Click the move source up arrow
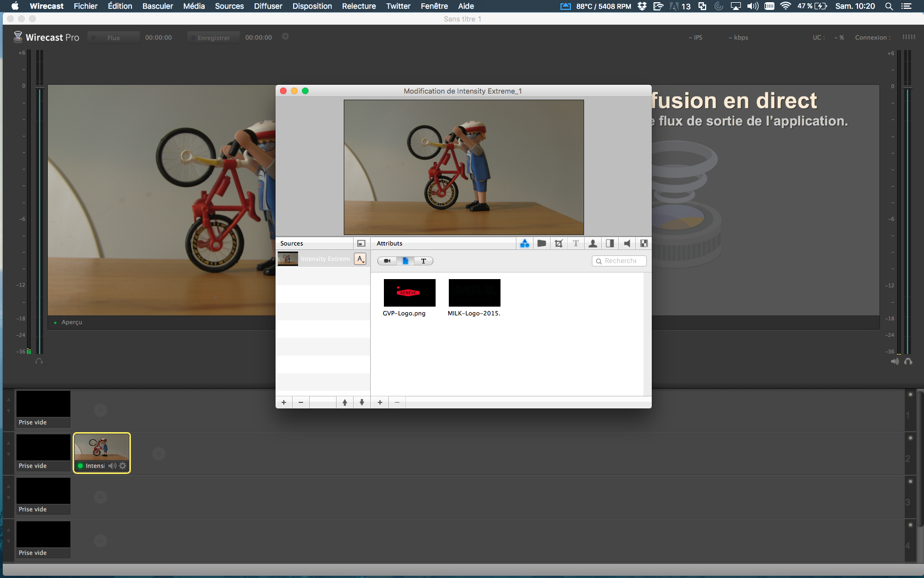 pyautogui.click(x=345, y=402)
